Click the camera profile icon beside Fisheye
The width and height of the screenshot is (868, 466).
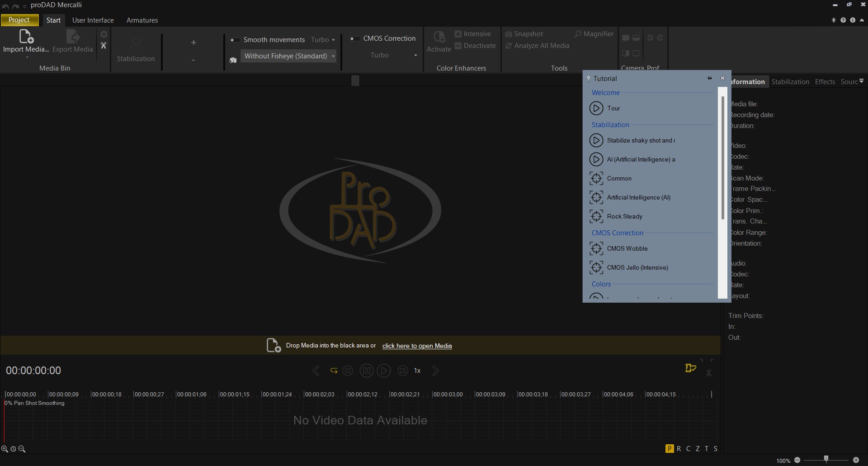point(233,60)
